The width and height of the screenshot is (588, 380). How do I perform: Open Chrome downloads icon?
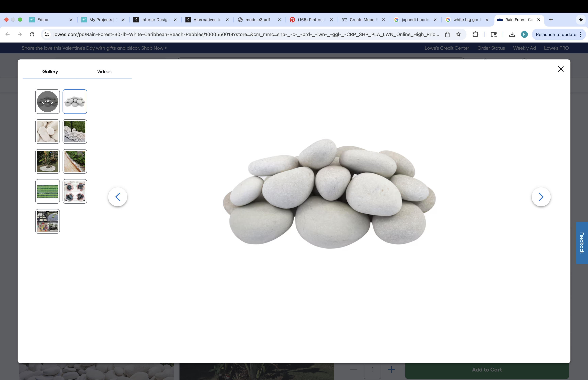click(x=512, y=34)
